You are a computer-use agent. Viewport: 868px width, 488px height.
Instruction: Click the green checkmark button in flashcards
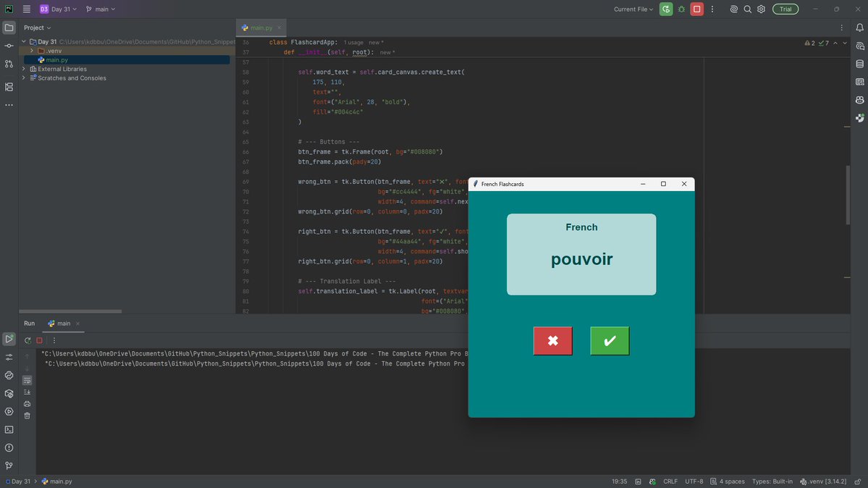click(610, 340)
